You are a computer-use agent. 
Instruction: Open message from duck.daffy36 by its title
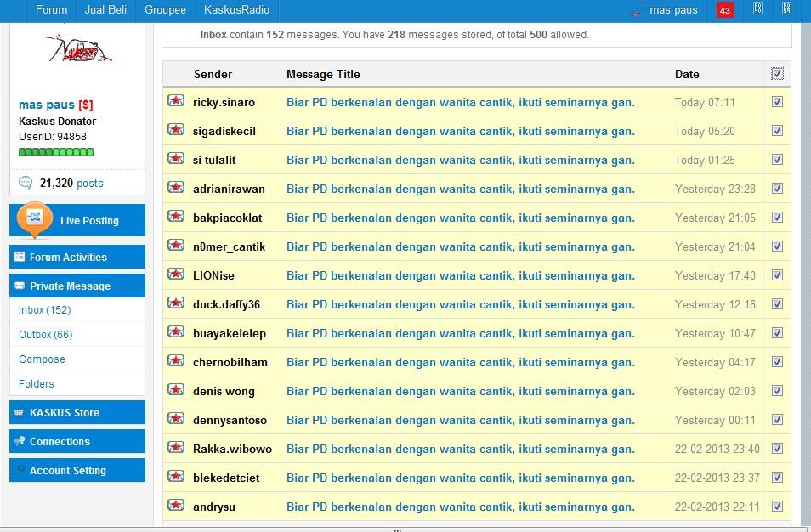pos(460,305)
